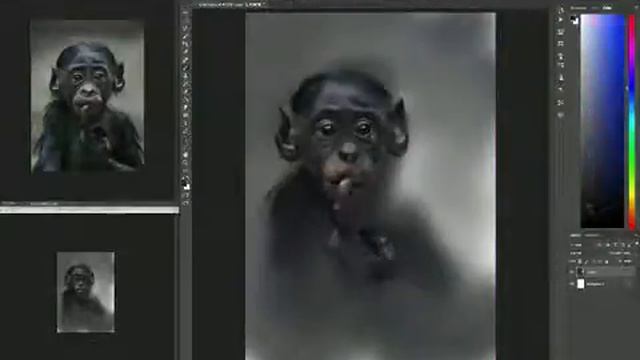Open the Actions panel via its play-triangle icon
The height and width of the screenshot is (360, 640).
(x=560, y=20)
